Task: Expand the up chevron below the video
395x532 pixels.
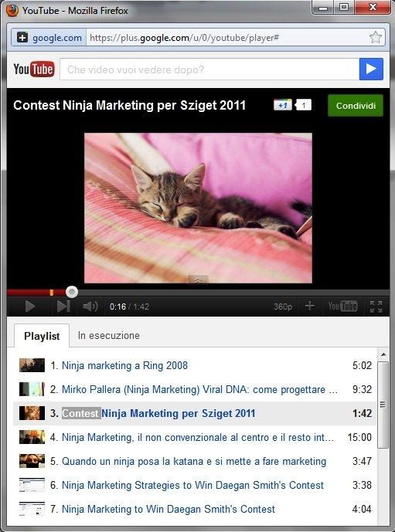Action: pos(198,280)
